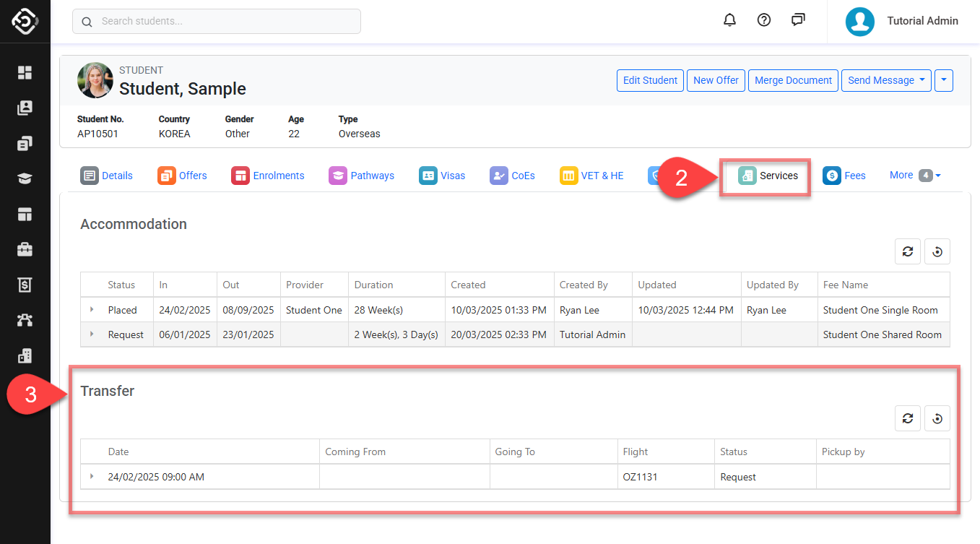Click the Edit Student button
Image resolution: width=980 pixels, height=544 pixels.
650,80
